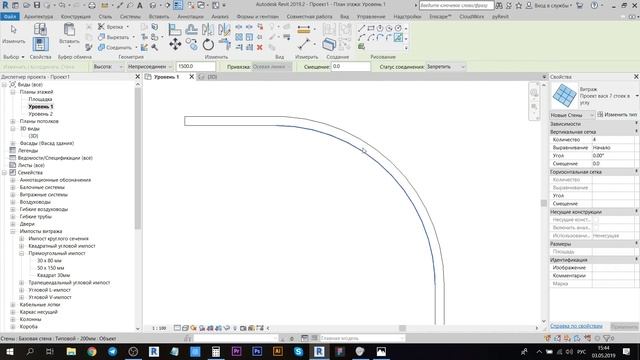This screenshot has width=640, height=360.
Task: Click the Смещение offset field in options bar
Action: tap(351, 67)
